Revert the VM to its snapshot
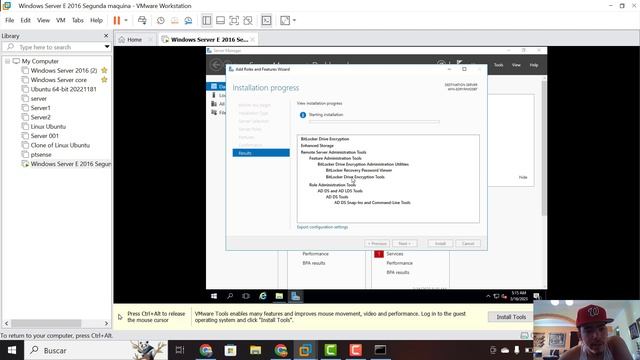Image resolution: width=640 pixels, height=360 pixels. [x=175, y=20]
